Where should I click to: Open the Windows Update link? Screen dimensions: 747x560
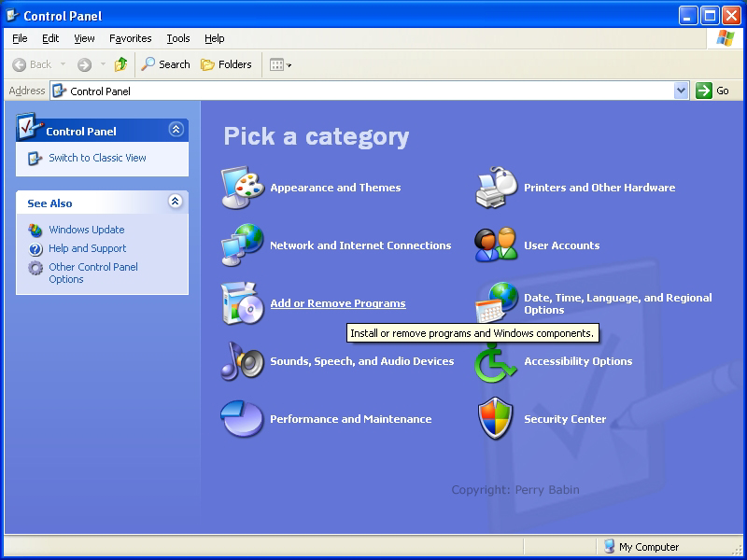point(87,230)
